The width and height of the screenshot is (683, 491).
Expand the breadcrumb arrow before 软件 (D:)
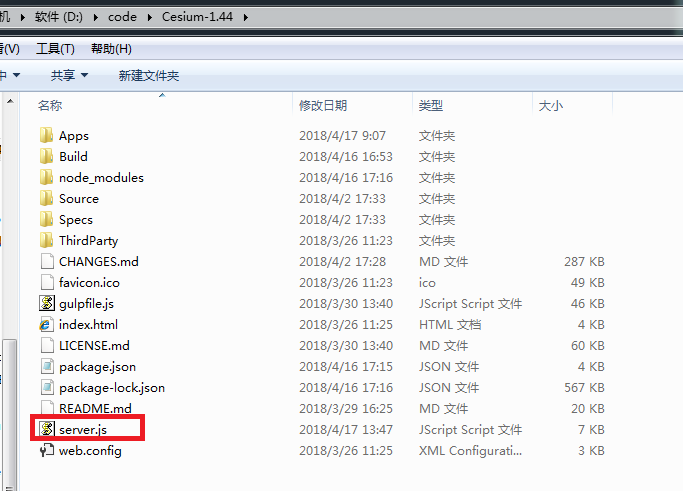click(22, 17)
